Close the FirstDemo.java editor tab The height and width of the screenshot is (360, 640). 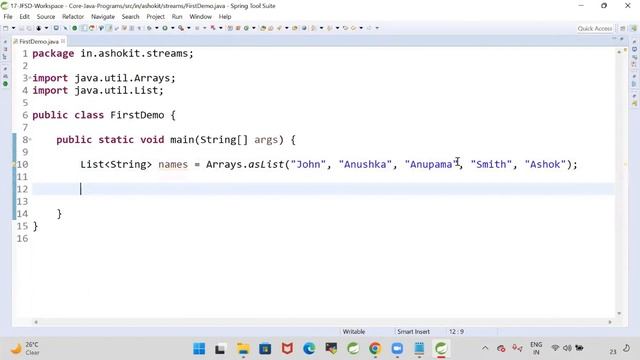click(63, 41)
